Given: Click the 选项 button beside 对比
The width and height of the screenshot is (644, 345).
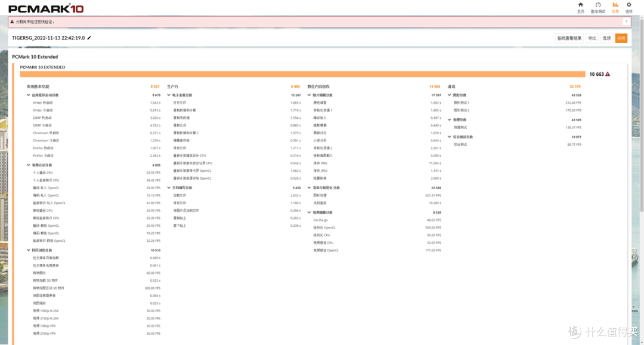Looking at the screenshot, I should 606,38.
